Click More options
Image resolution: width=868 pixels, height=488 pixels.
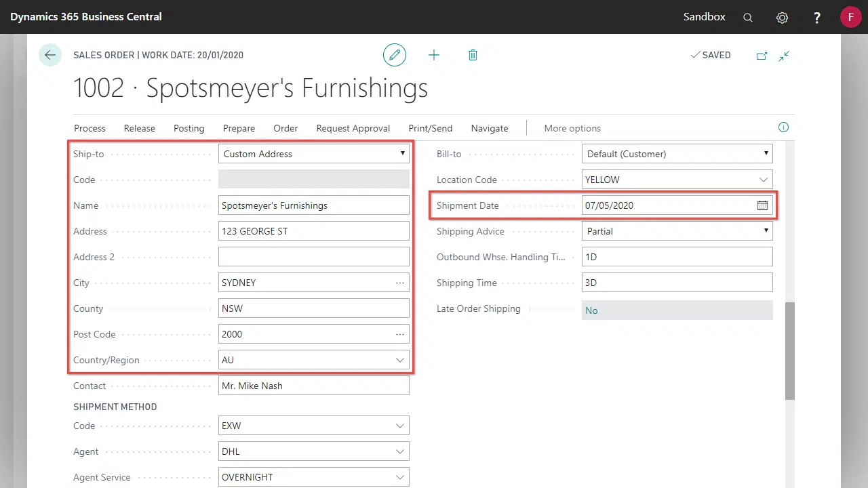click(x=572, y=128)
